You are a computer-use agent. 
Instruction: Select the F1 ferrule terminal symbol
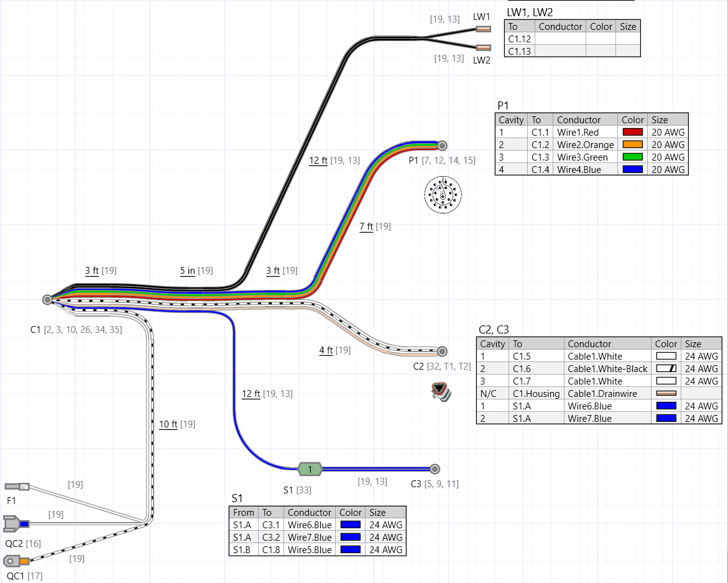17,487
